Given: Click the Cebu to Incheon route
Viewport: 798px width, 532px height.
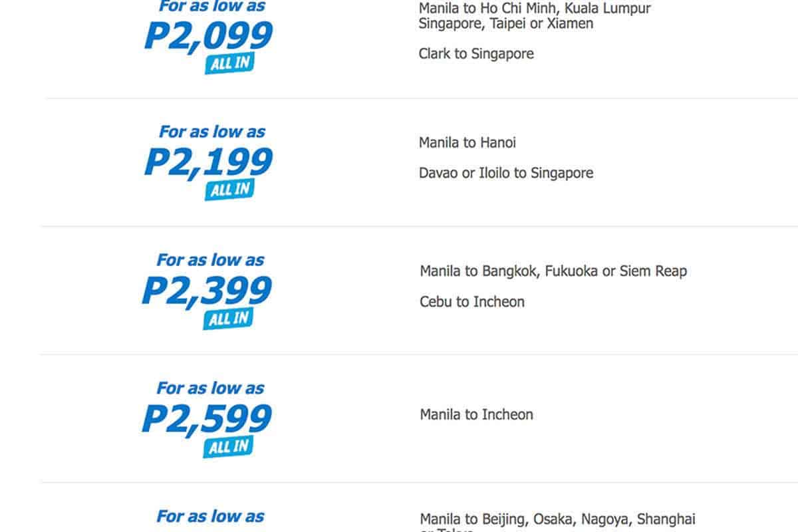Looking at the screenshot, I should pos(472,302).
